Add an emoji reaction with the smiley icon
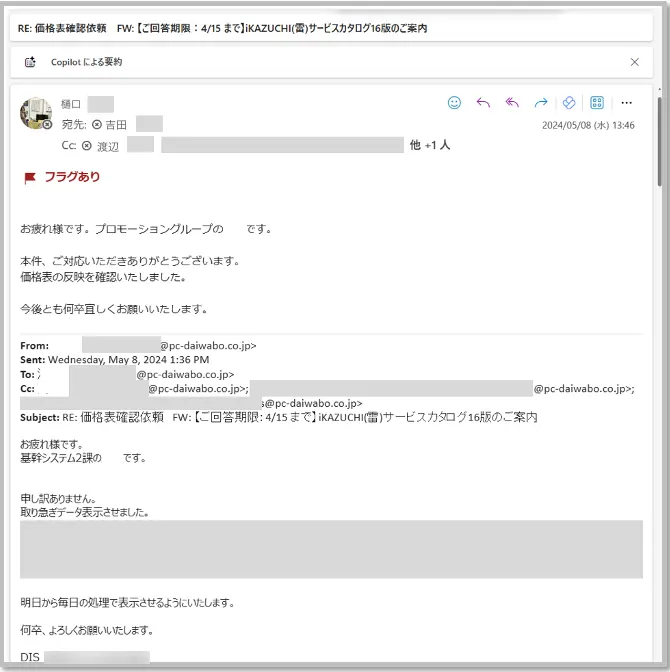This screenshot has height=672, width=670. [x=454, y=103]
